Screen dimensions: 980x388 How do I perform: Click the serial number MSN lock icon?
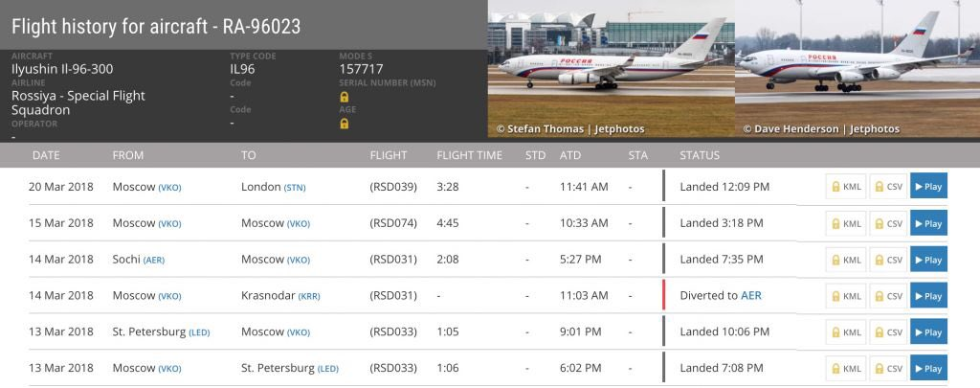(x=344, y=98)
